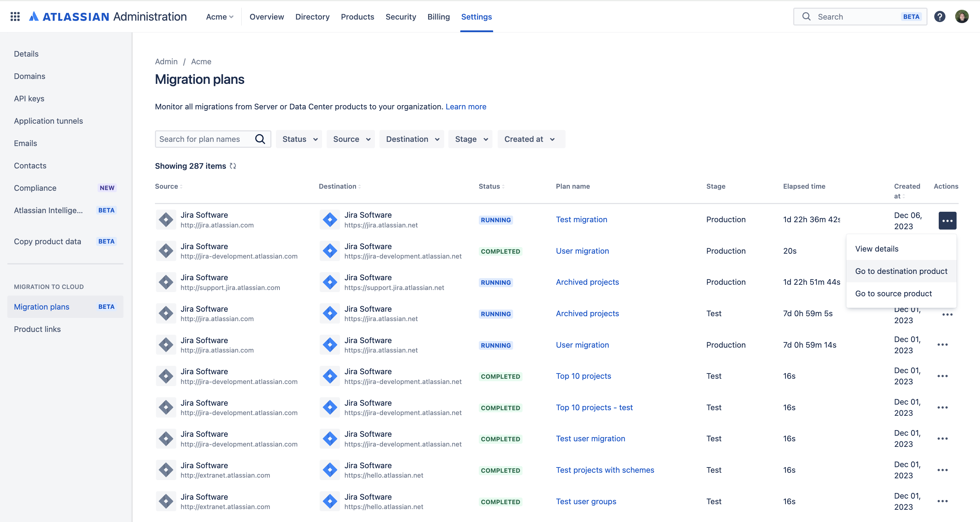
Task: Open the Destination filter dropdown
Action: (x=411, y=139)
